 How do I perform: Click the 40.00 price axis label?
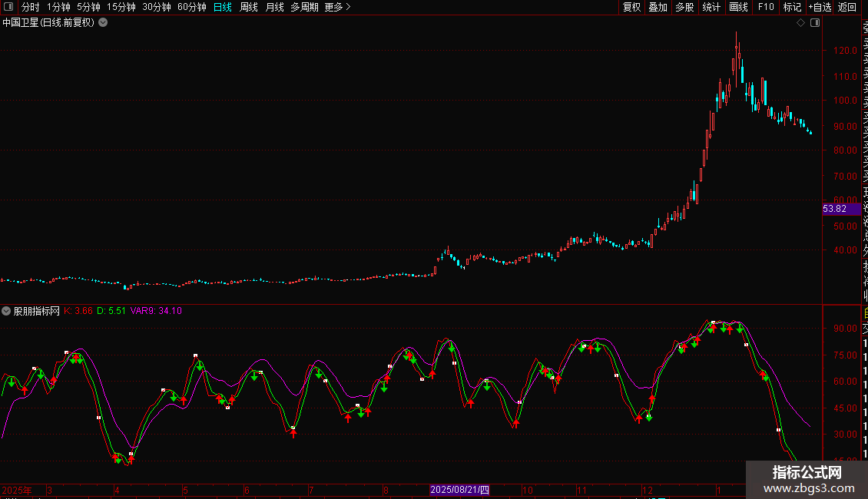click(845, 250)
